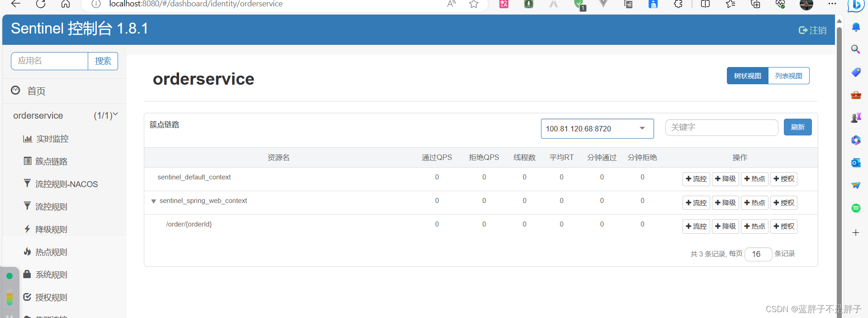Switch to 列表视图 list view
The image size is (868, 318).
click(789, 76)
